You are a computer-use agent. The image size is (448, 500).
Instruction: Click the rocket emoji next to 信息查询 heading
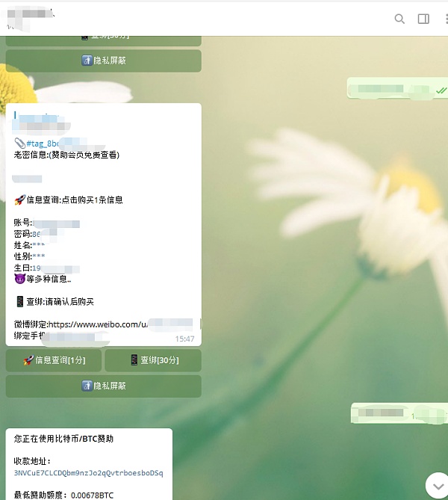pyautogui.click(x=19, y=200)
